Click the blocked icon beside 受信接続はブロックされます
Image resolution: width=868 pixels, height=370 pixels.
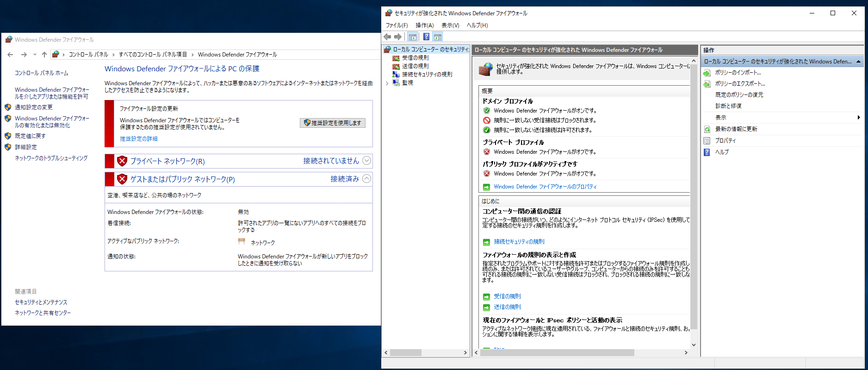[487, 120]
